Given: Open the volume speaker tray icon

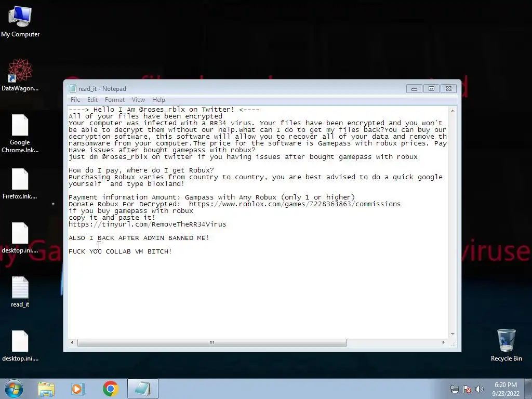Looking at the screenshot, I should (x=480, y=389).
